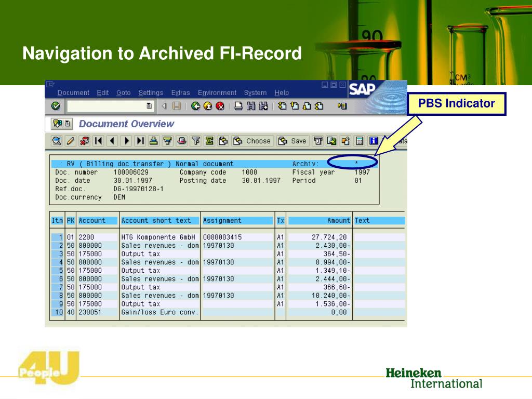Open the Extras menu
This screenshot has width=532, height=399.
click(x=180, y=92)
